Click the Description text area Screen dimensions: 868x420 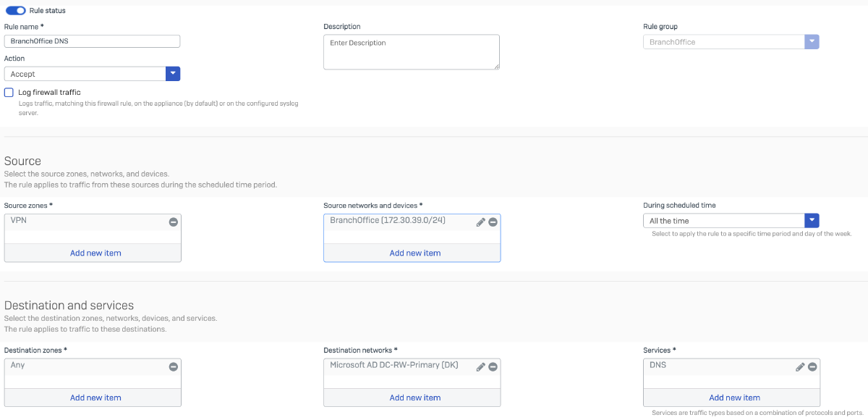coord(411,51)
